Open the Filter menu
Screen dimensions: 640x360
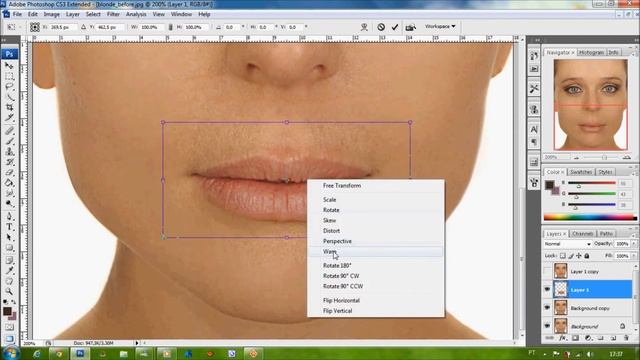coord(113,14)
